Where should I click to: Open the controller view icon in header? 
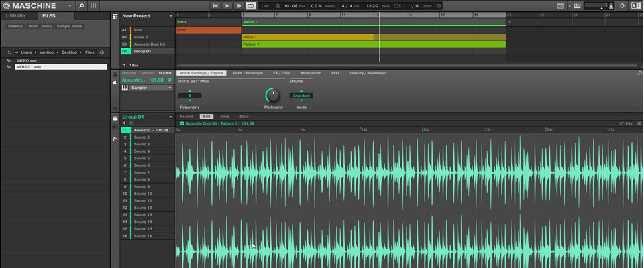560,6
